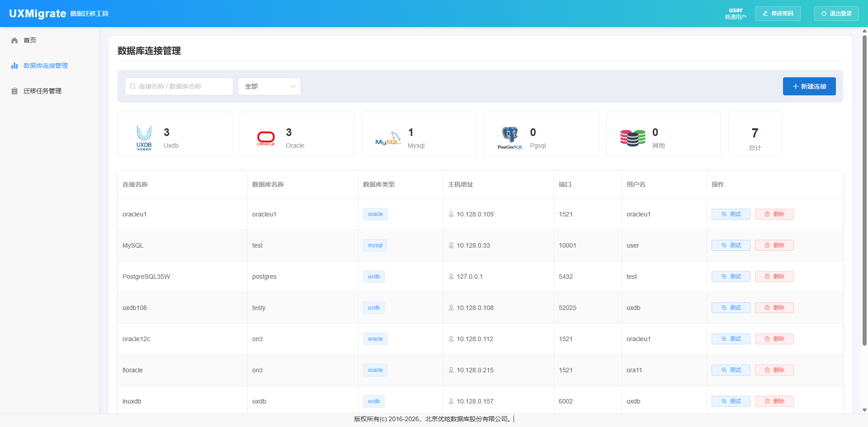Click the PostgreSQL elephant logo
The image size is (868, 427).
click(510, 138)
